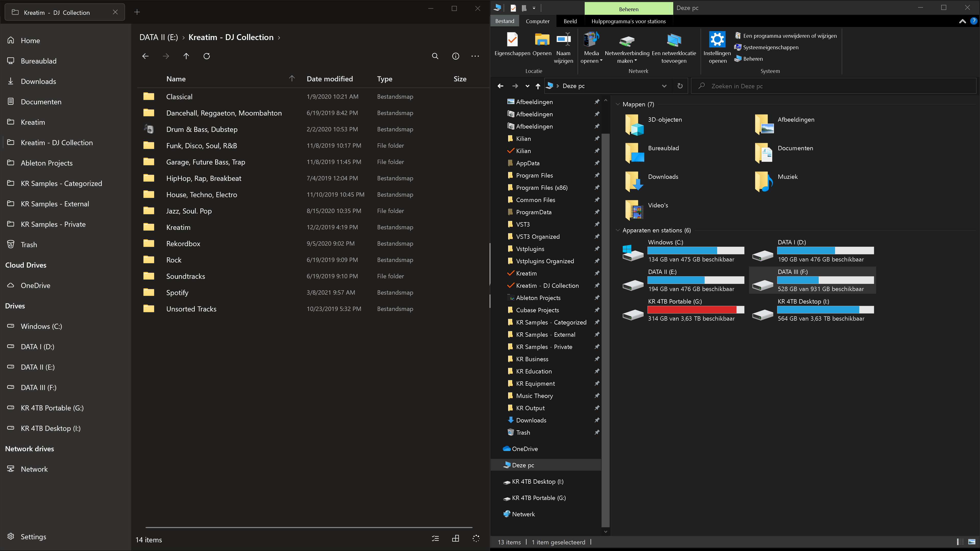Image resolution: width=980 pixels, height=551 pixels.
Task: Select the Media openen ribbon icon
Action: point(591,46)
